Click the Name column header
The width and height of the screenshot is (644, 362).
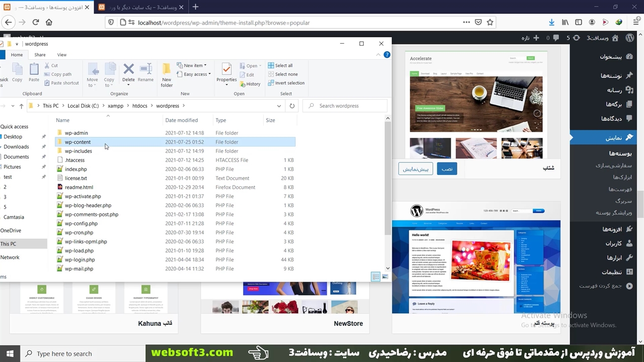click(63, 120)
